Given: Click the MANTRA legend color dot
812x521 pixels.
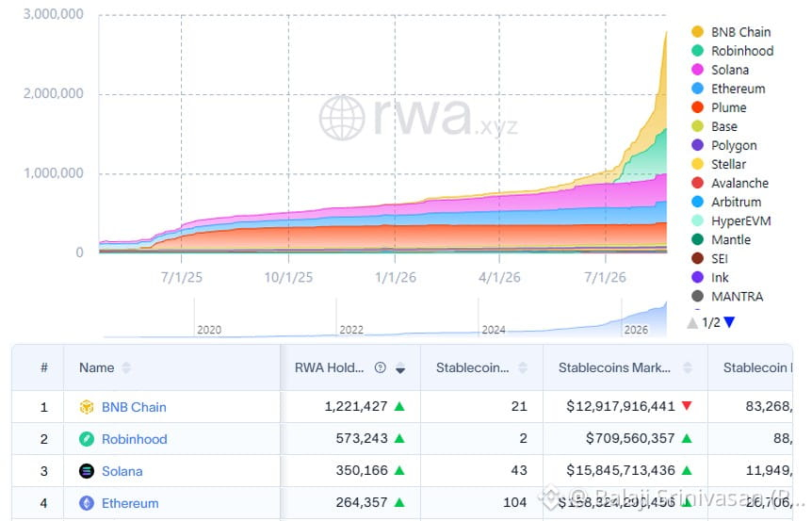Looking at the screenshot, I should [698, 297].
